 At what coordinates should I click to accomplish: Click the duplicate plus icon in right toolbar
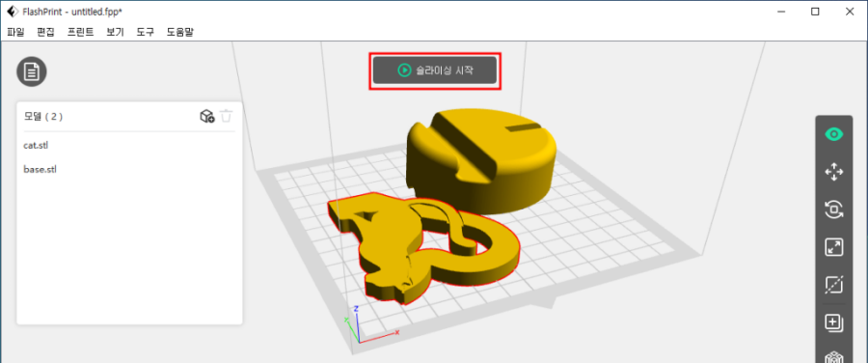point(833,322)
